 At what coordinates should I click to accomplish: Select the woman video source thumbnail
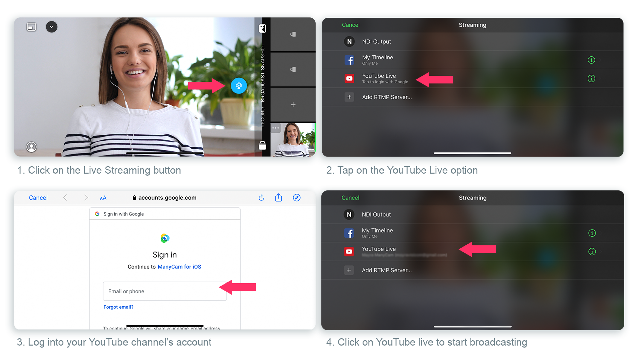pyautogui.click(x=293, y=139)
